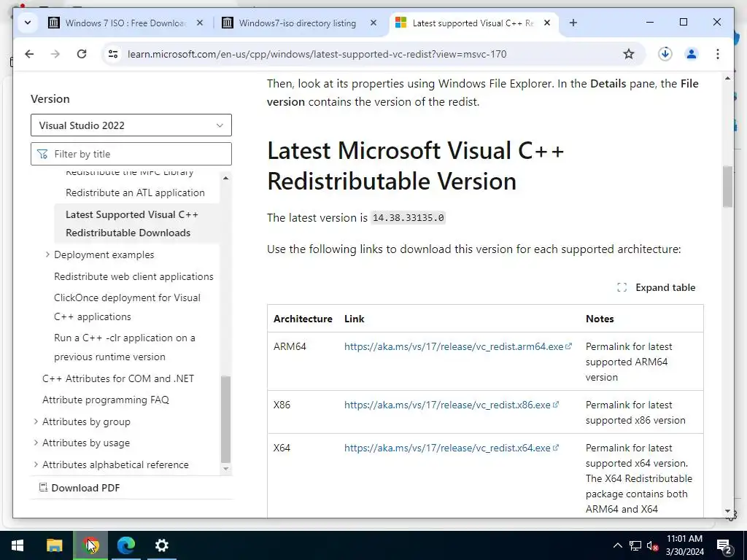Close the Windows7-iso directory listing tab
The height and width of the screenshot is (560, 747).
pyautogui.click(x=373, y=23)
